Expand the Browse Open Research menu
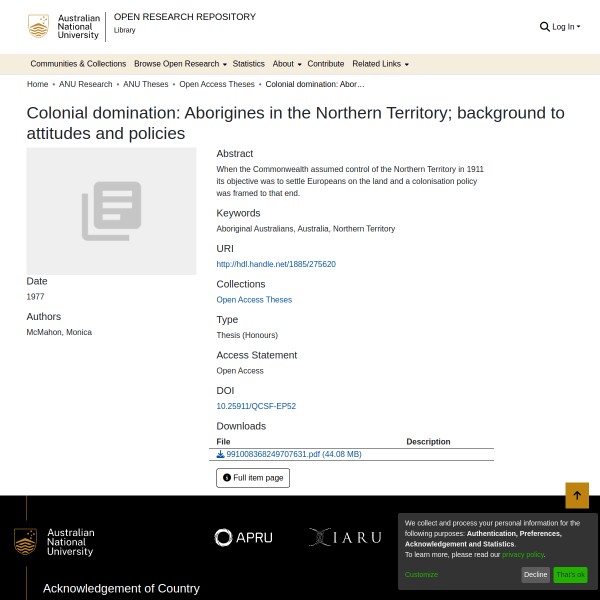Viewport: 600px width, 600px height. (x=180, y=64)
